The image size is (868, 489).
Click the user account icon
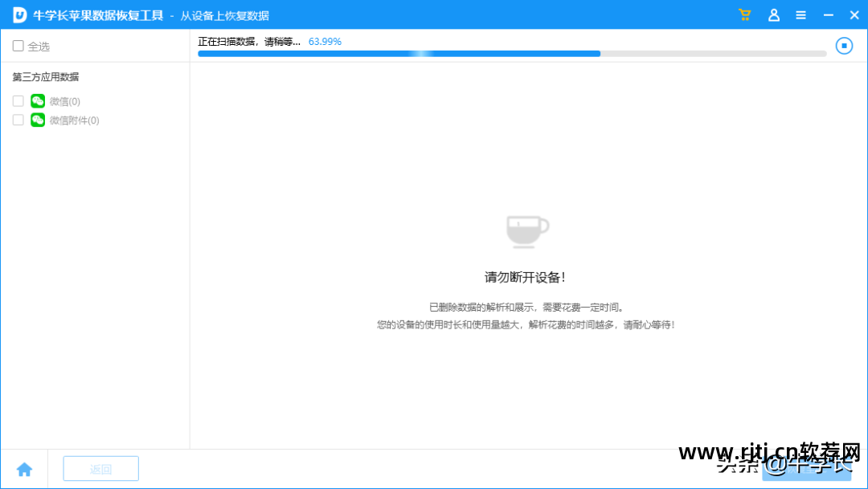pos(773,14)
